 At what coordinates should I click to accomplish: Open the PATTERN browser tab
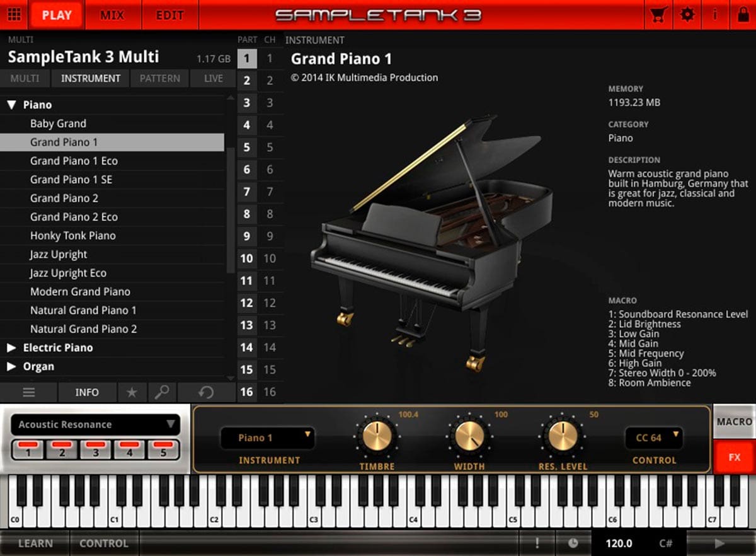(x=160, y=78)
